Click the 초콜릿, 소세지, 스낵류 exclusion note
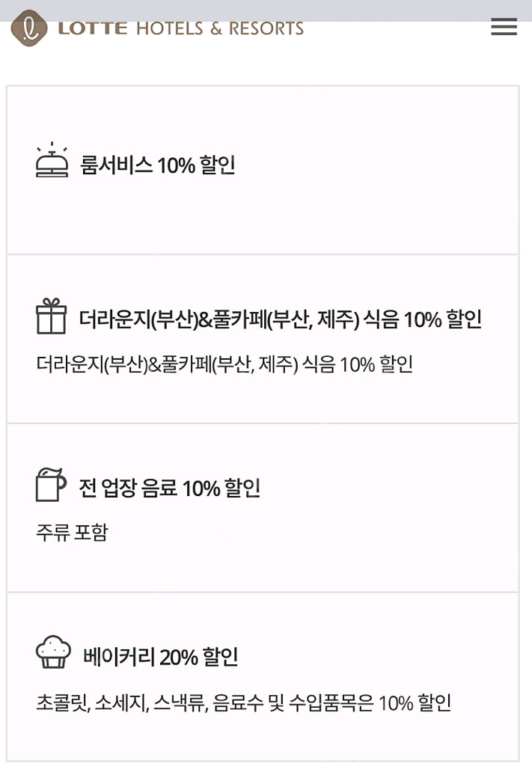 (x=243, y=703)
